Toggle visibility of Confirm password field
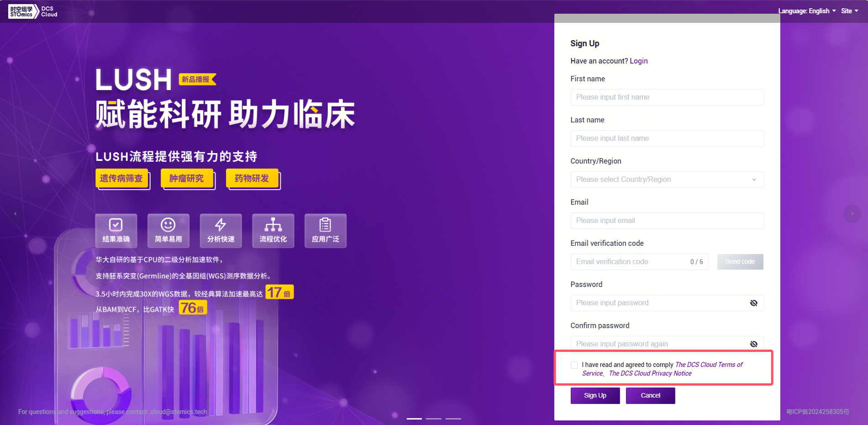Screen dimensions: 868x425 (754, 344)
